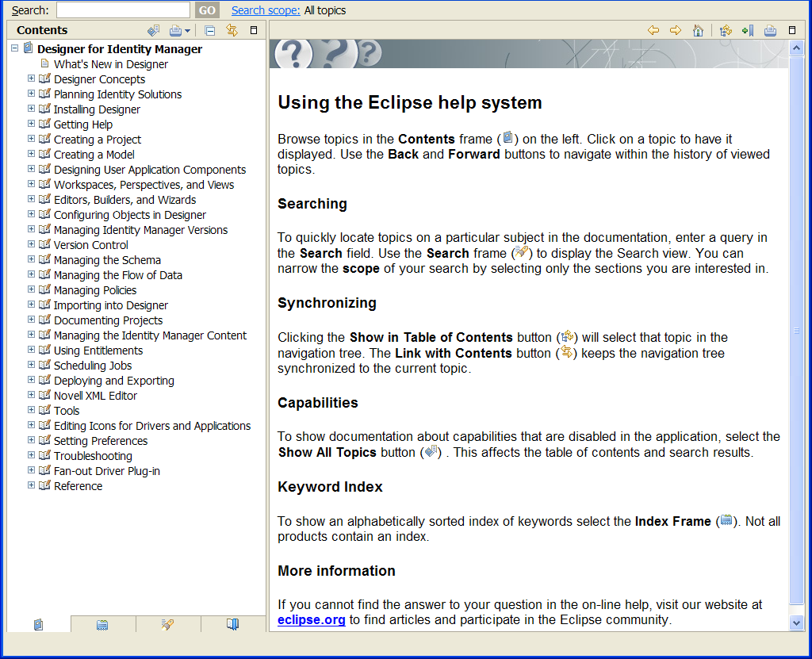Open the eclipse.org website link
Screen dimensions: 812x659
coord(311,619)
